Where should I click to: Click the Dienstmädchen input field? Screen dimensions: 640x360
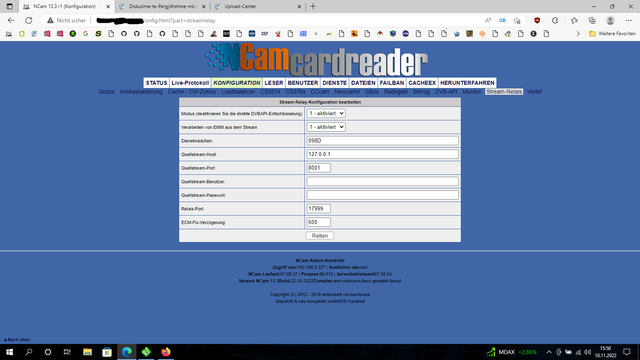pos(382,140)
